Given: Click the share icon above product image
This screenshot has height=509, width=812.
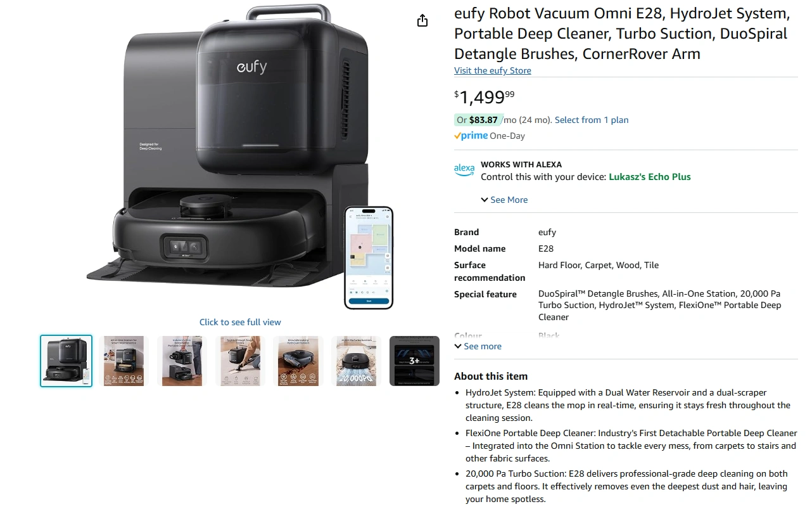Looking at the screenshot, I should (422, 21).
